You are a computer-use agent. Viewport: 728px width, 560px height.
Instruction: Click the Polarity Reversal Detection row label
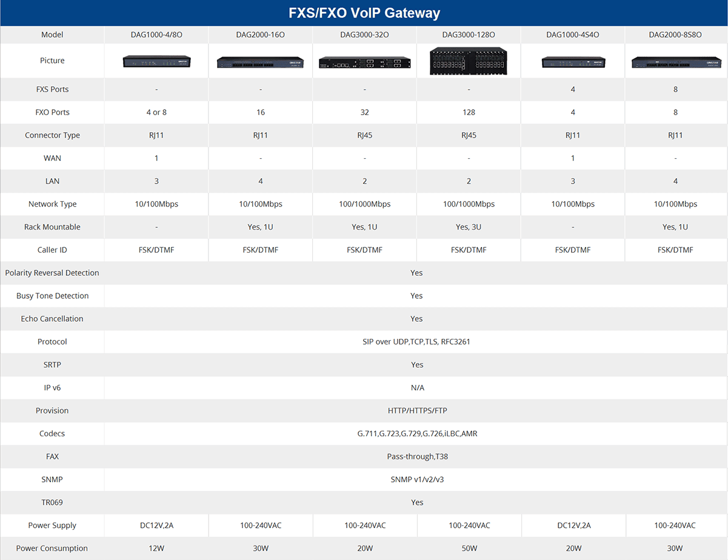point(52,273)
